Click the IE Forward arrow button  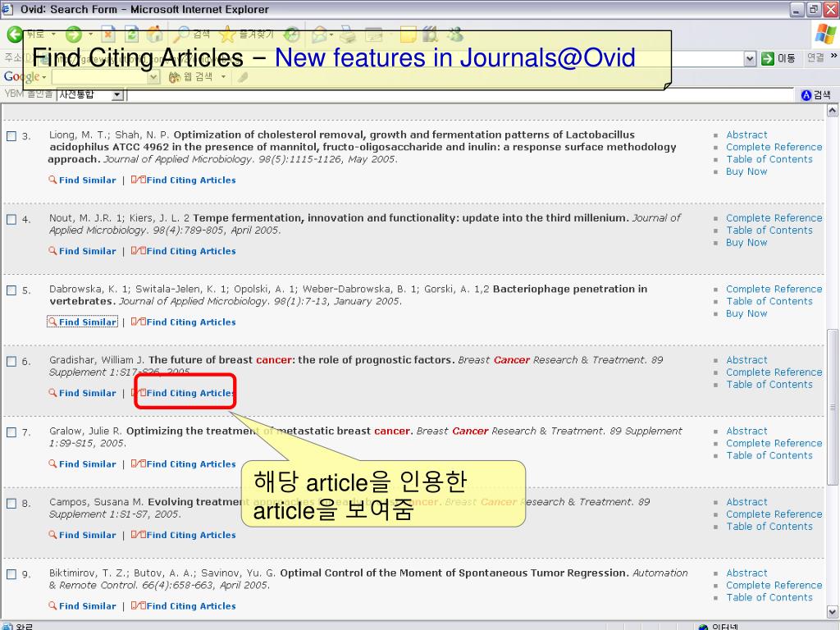pos(73,34)
